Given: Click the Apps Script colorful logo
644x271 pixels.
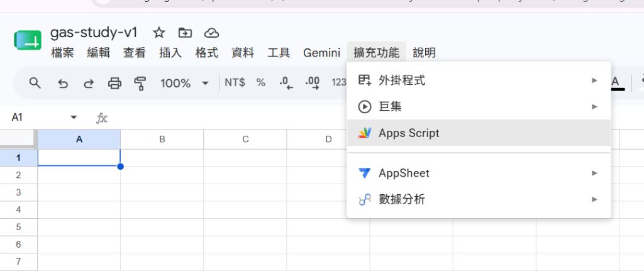Looking at the screenshot, I should click(x=364, y=133).
